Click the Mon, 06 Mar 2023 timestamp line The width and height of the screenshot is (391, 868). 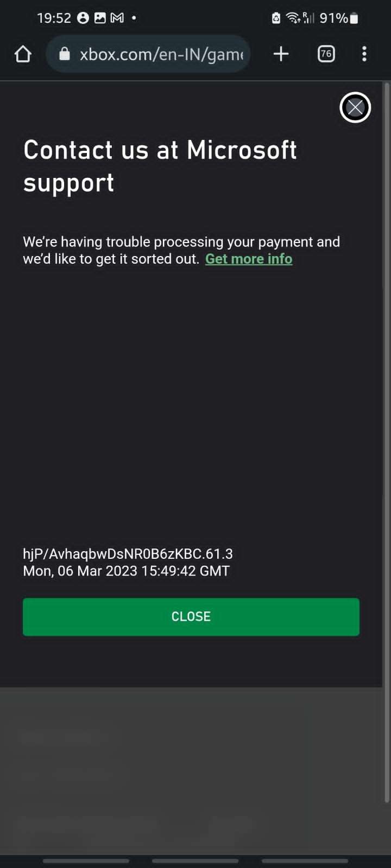(126, 571)
